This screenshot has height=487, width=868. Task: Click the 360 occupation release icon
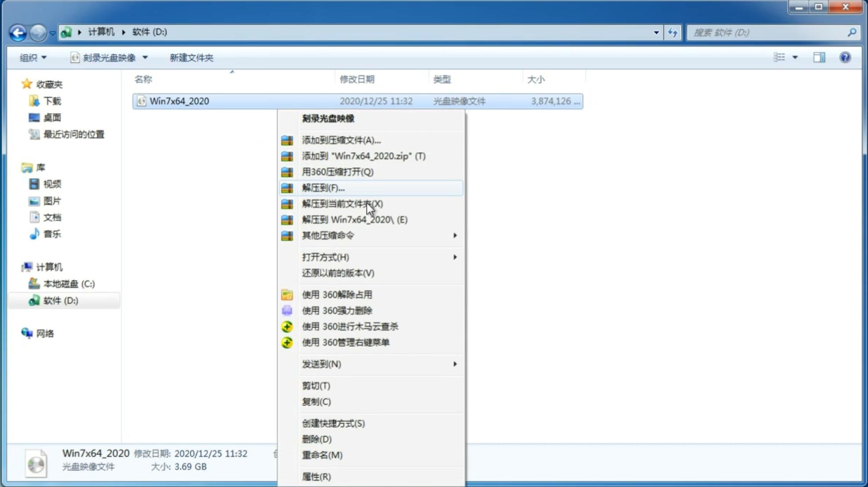click(x=286, y=294)
